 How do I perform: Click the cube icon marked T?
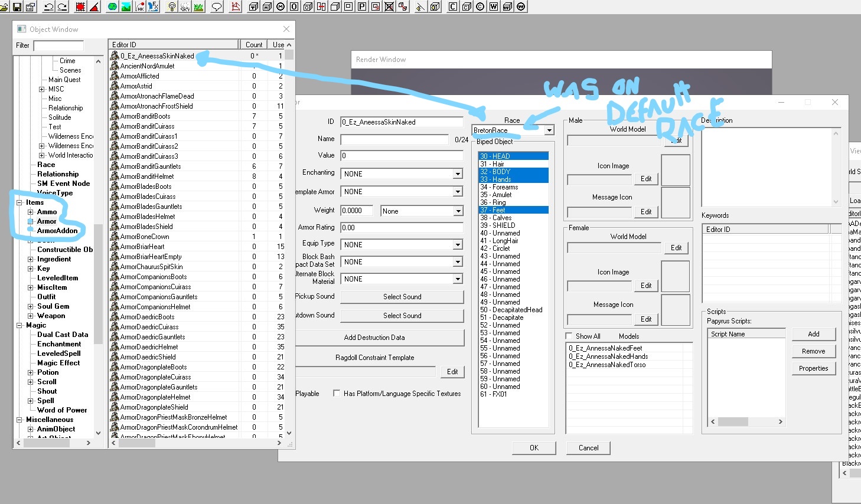(253, 6)
